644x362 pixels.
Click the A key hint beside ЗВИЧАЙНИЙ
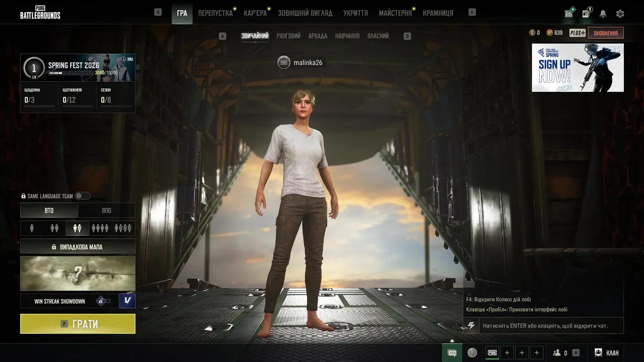[223, 36]
